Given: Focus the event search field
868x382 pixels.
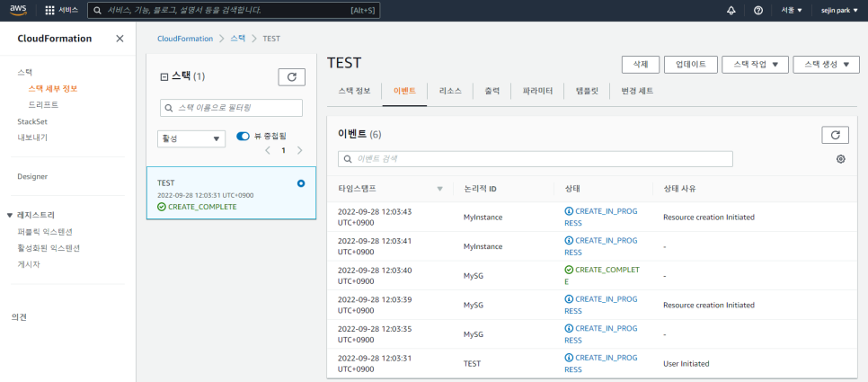Looking at the screenshot, I should click(536, 159).
